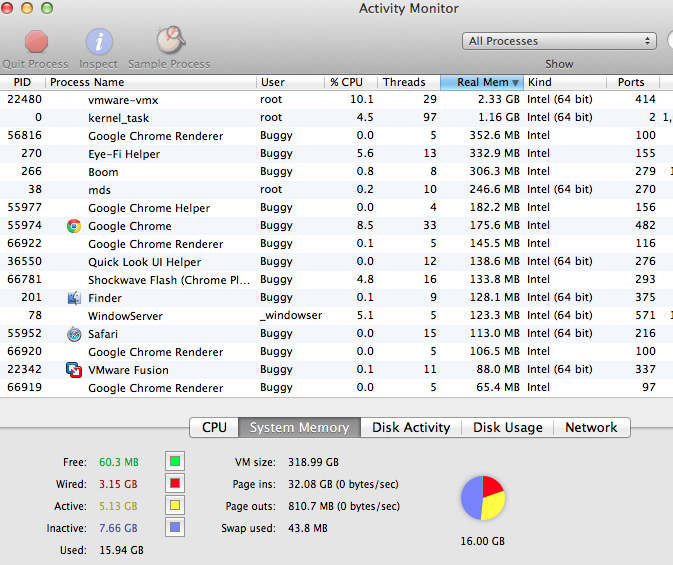Click the 16.00 GB total memory label
This screenshot has width=673, height=565.
[483, 541]
